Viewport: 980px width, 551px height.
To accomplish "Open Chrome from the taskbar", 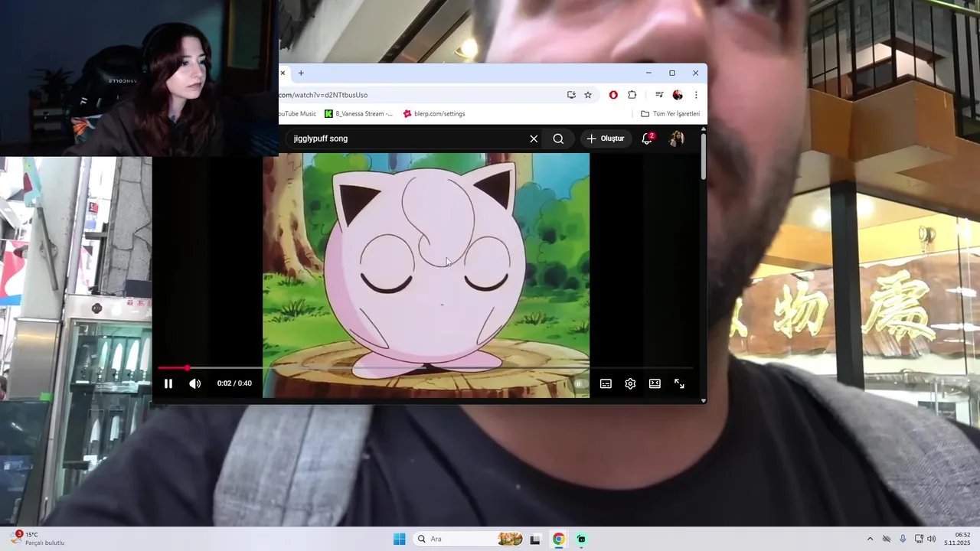I will coord(559,539).
